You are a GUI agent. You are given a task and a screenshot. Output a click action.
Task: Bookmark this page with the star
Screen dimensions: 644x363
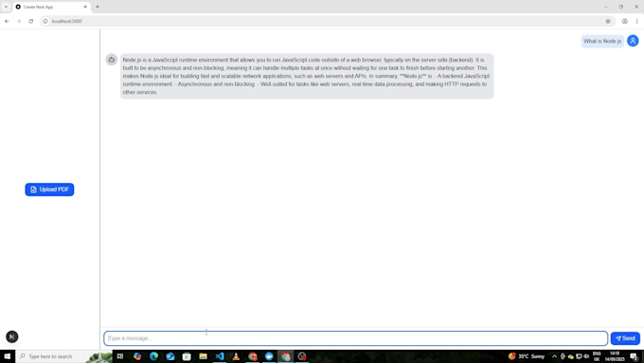click(608, 21)
